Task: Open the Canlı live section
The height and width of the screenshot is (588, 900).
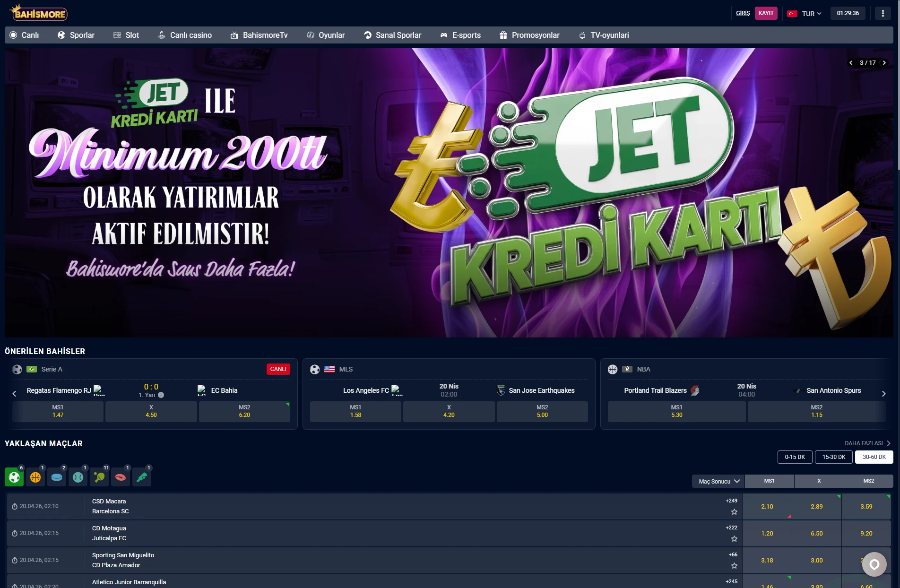Action: point(25,35)
